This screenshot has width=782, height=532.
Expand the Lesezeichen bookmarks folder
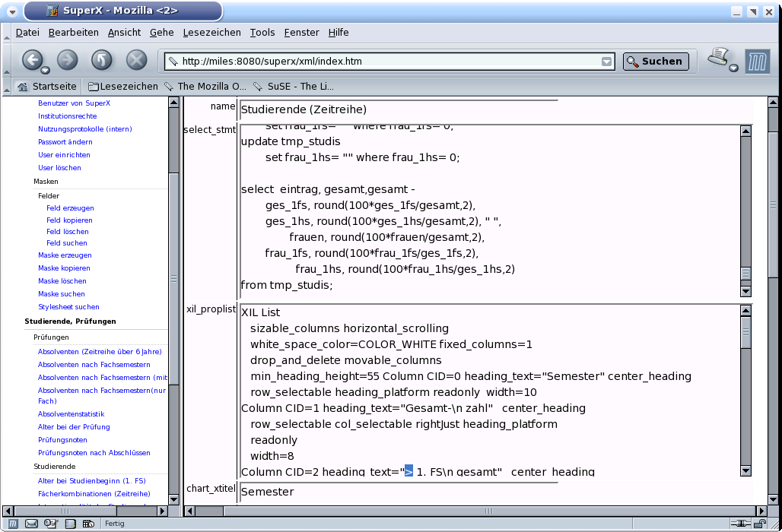pyautogui.click(x=122, y=87)
